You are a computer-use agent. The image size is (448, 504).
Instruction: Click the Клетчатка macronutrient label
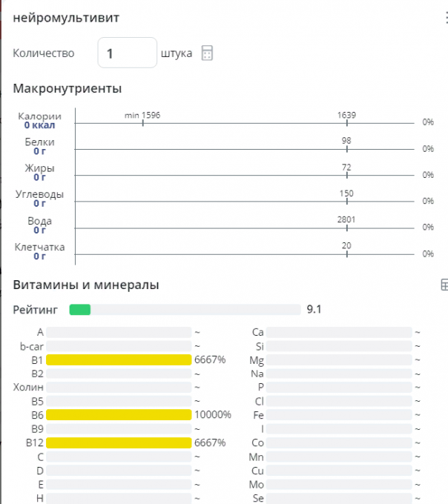[39, 247]
